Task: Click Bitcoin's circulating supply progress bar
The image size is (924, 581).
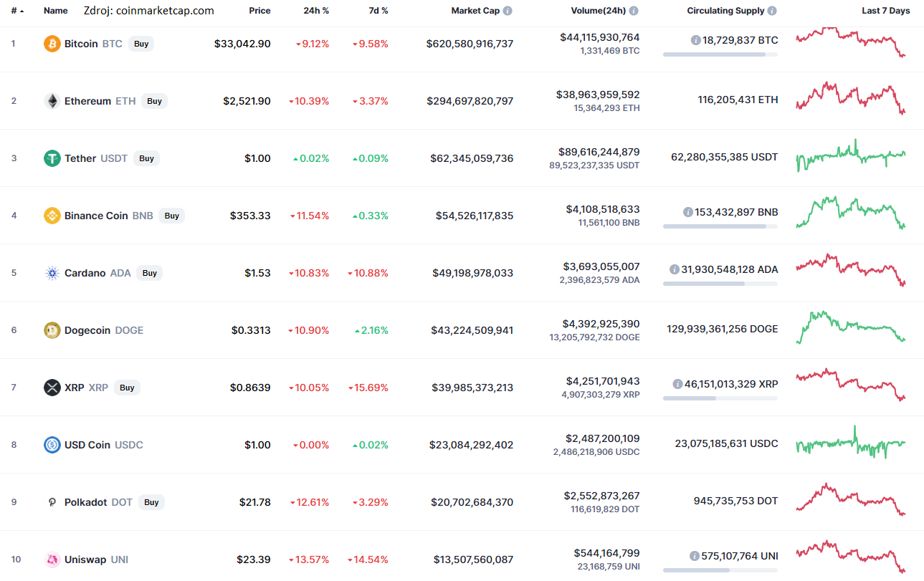Action: 720,54
